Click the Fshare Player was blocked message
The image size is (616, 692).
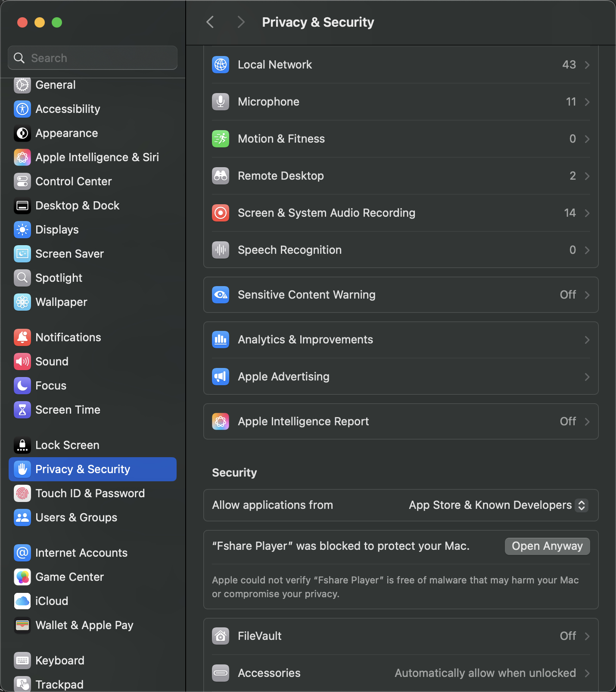click(x=341, y=546)
